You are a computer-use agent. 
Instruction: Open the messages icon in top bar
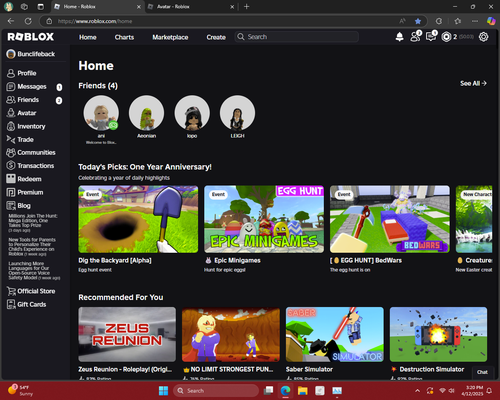[431, 36]
